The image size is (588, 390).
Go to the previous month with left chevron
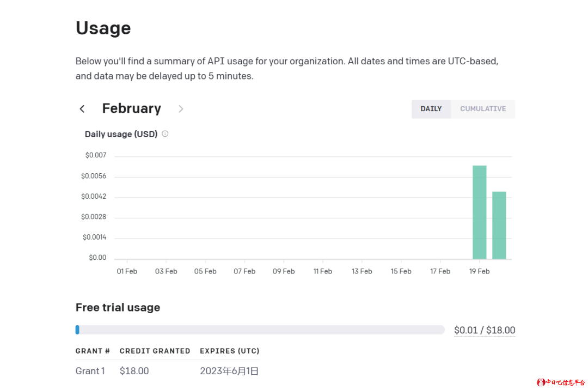click(x=82, y=109)
